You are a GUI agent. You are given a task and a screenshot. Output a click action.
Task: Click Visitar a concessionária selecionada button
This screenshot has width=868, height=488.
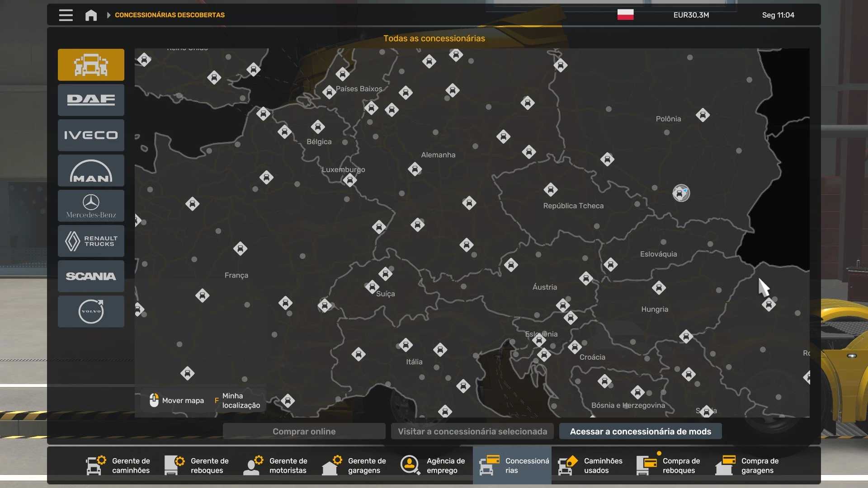click(472, 432)
